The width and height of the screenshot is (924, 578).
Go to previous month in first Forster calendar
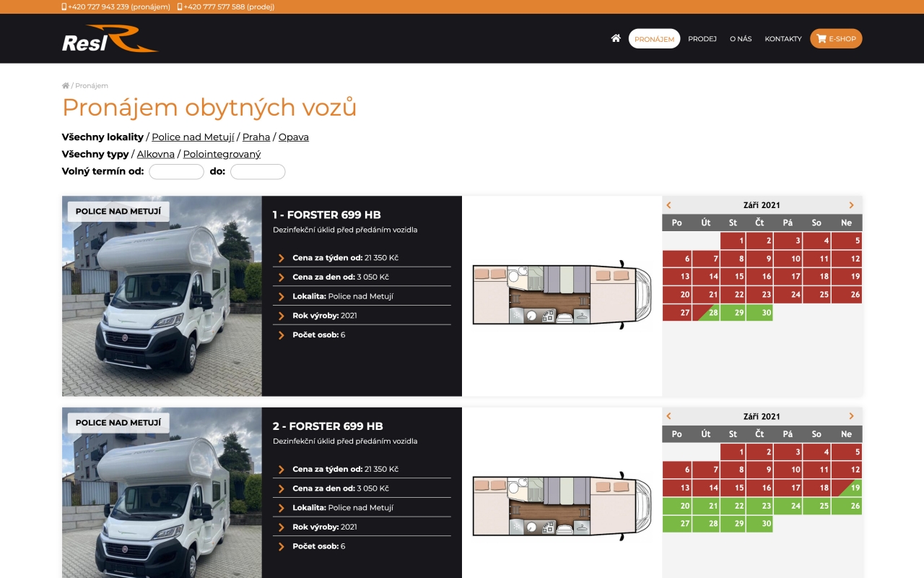pyautogui.click(x=669, y=205)
